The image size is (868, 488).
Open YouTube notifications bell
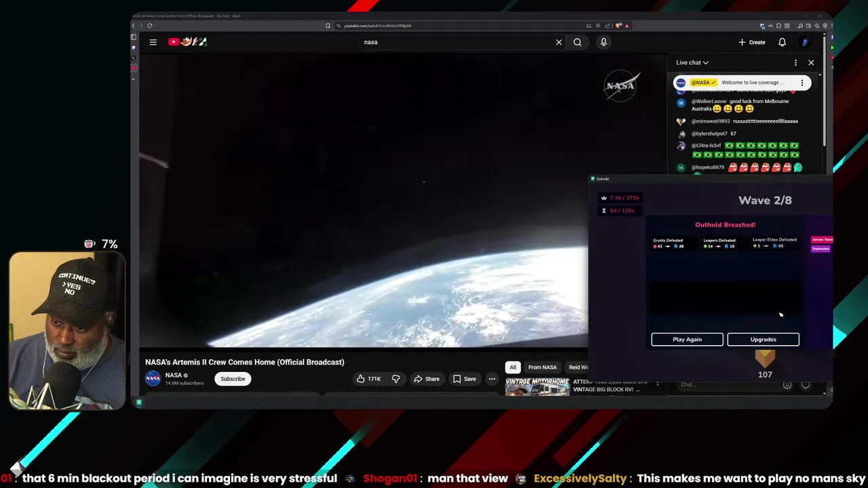(x=782, y=42)
